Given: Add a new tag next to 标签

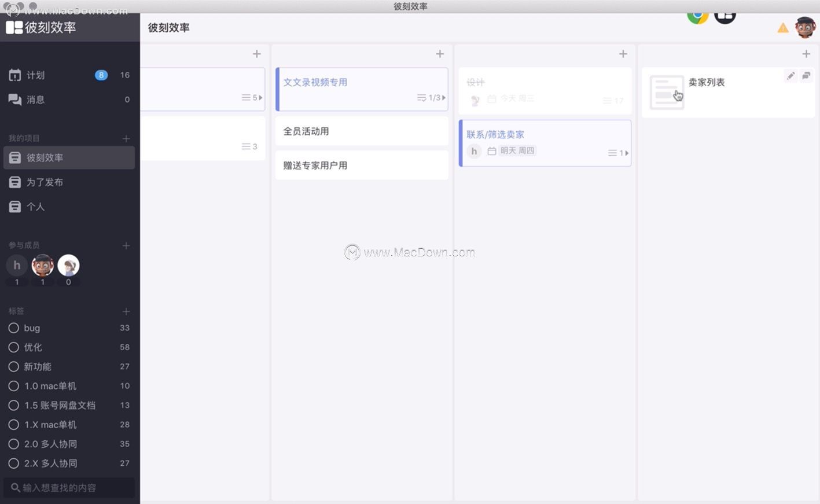Looking at the screenshot, I should pos(126,311).
